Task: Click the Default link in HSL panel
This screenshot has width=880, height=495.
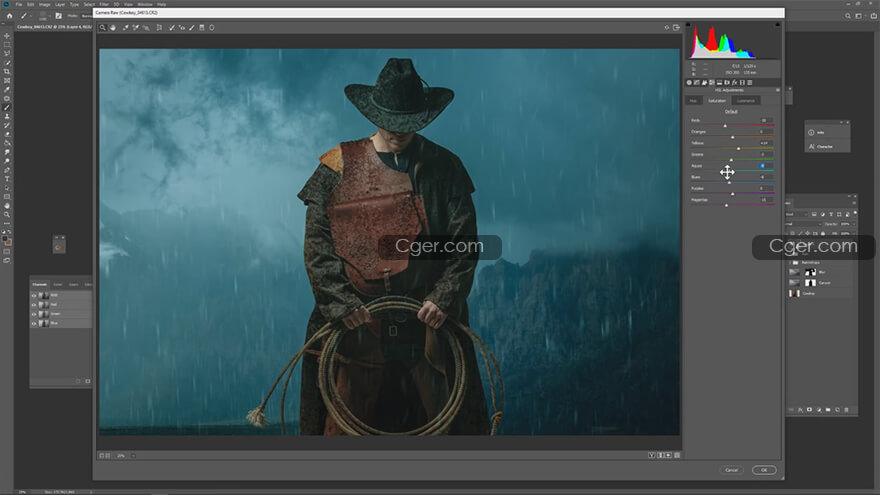Action: pyautogui.click(x=731, y=111)
